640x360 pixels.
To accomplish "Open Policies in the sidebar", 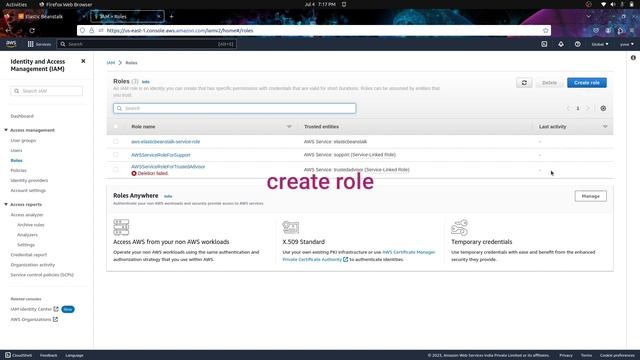I will 18,171.
